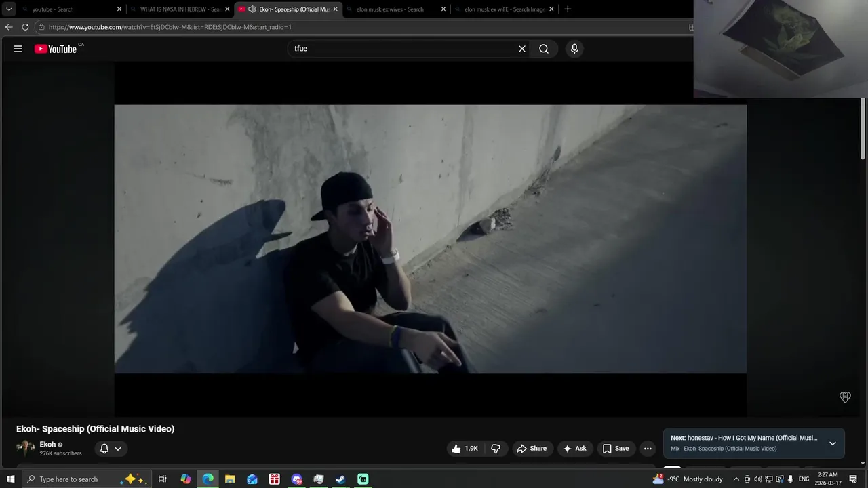The width and height of the screenshot is (868, 488).
Task: Like the video with thumbs up
Action: [465, 449]
